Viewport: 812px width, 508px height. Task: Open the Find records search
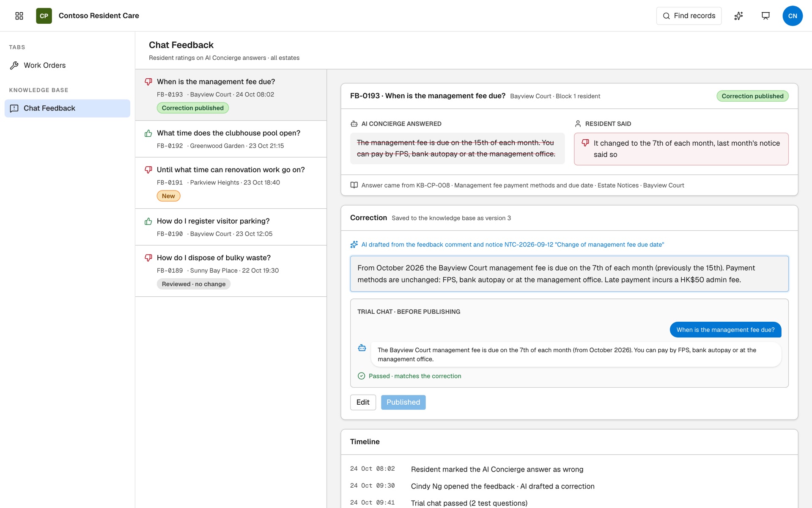pos(689,16)
